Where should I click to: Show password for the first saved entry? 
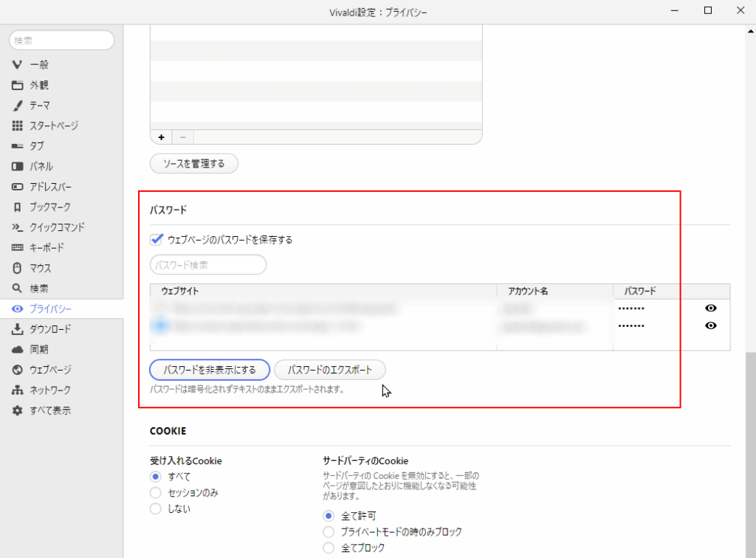tap(711, 309)
